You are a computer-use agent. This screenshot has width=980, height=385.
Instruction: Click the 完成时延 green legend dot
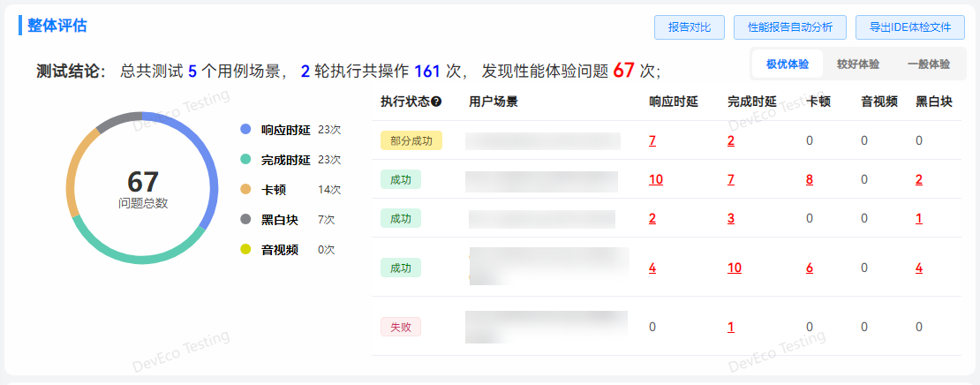(245, 160)
